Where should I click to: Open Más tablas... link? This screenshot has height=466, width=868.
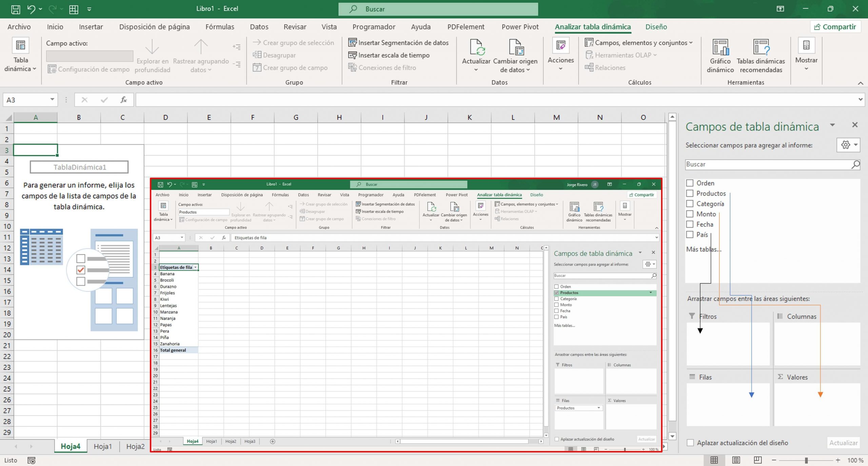(704, 249)
